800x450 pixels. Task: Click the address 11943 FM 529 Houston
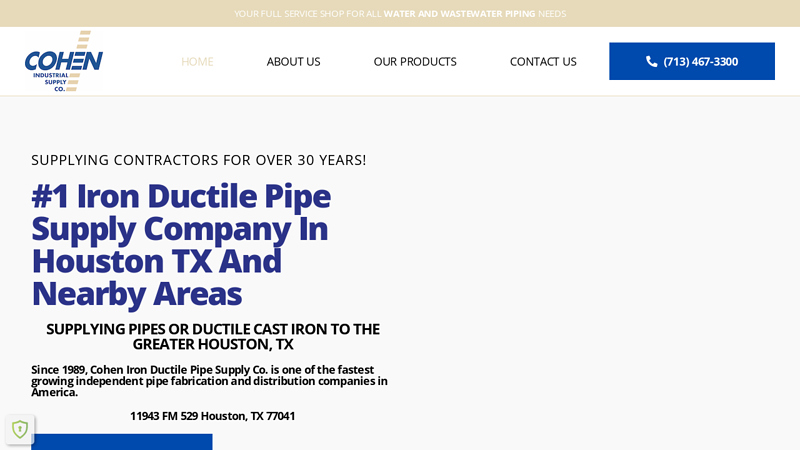(x=212, y=416)
